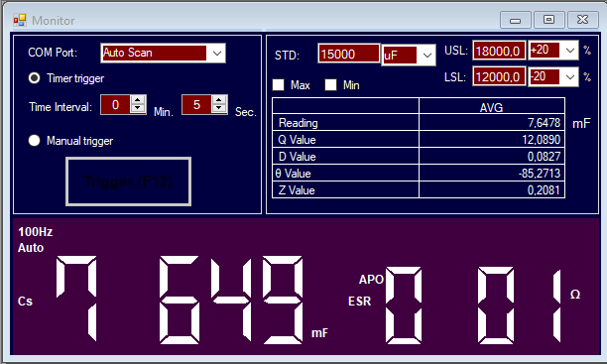Decrease the seconds time interval value
The width and height of the screenshot is (607, 364).
point(219,109)
